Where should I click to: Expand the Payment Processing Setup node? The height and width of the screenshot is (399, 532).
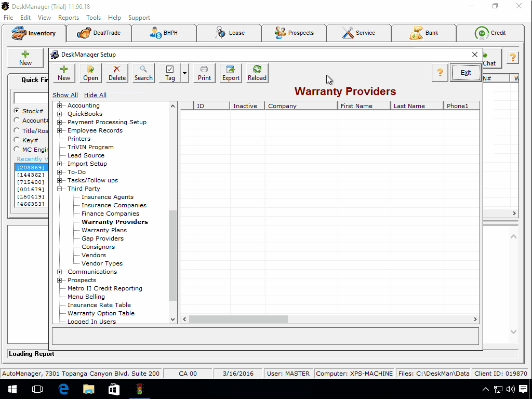click(x=59, y=122)
